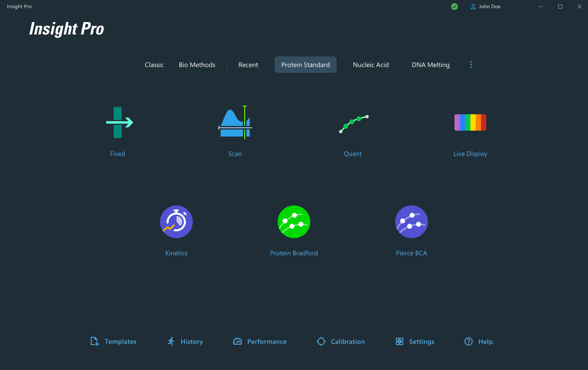Screen dimensions: 588x370
Task: Expand the three-dot more categories menu
Action: [x=471, y=65]
